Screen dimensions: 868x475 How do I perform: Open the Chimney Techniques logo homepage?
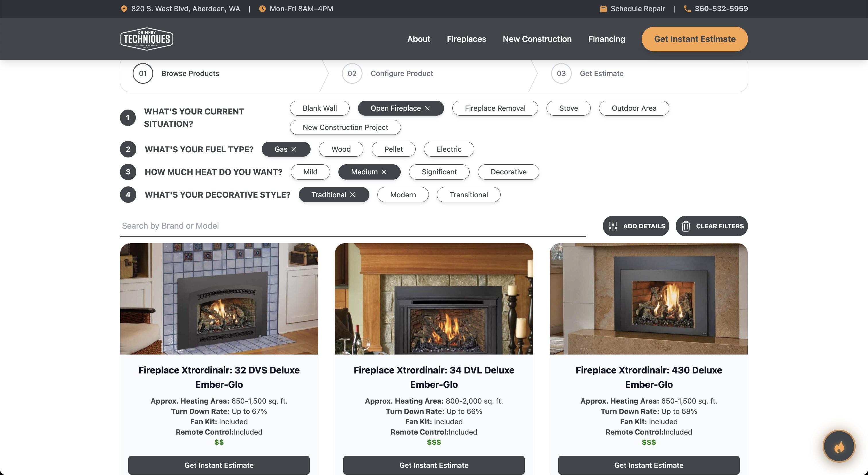[x=147, y=38]
